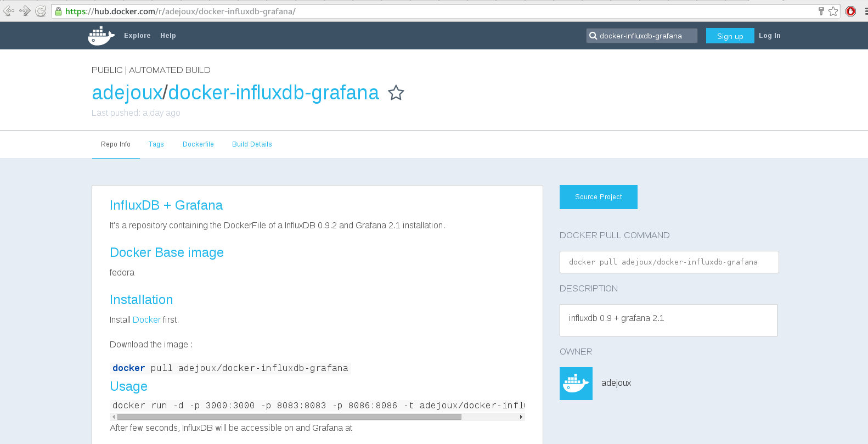This screenshot has width=868, height=444.
Task: Open adejoux owner avatar image
Action: tap(576, 384)
